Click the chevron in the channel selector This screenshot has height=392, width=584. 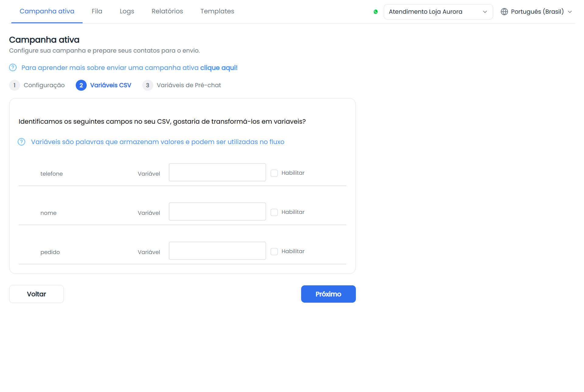click(485, 12)
